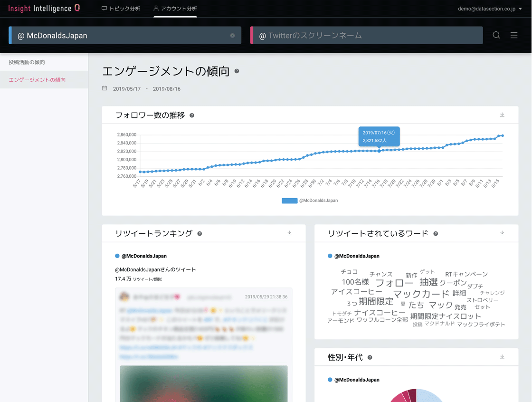Open help icon beside フォロワー数の推移

(192, 115)
